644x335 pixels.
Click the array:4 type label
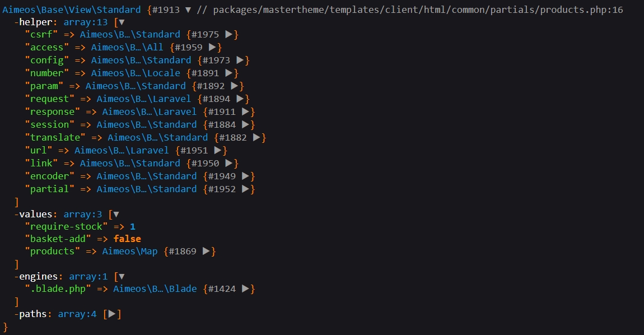pyautogui.click(x=77, y=314)
